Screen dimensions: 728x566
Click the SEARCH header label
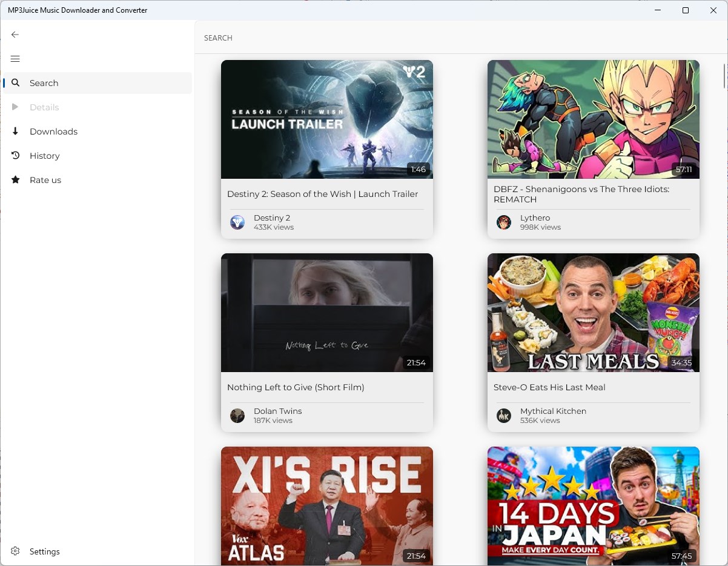click(x=218, y=38)
